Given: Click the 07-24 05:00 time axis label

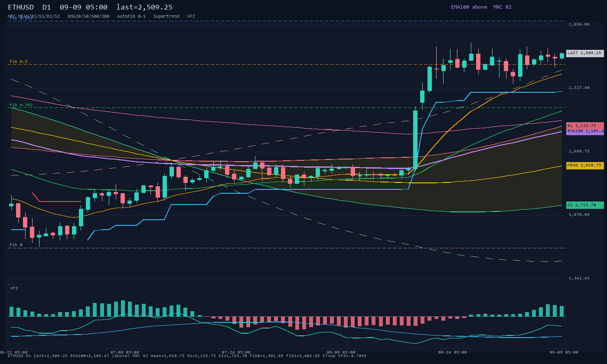Looking at the screenshot, I should [x=236, y=352].
